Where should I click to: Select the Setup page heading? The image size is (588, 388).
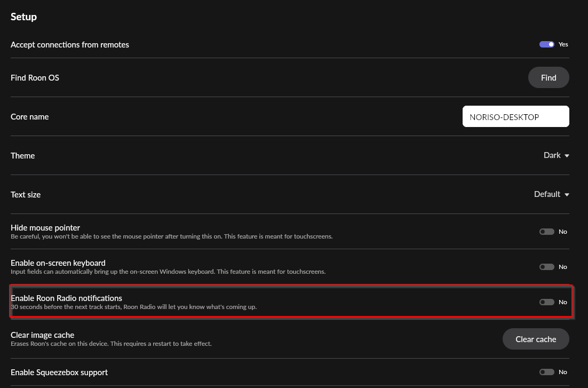(x=23, y=17)
